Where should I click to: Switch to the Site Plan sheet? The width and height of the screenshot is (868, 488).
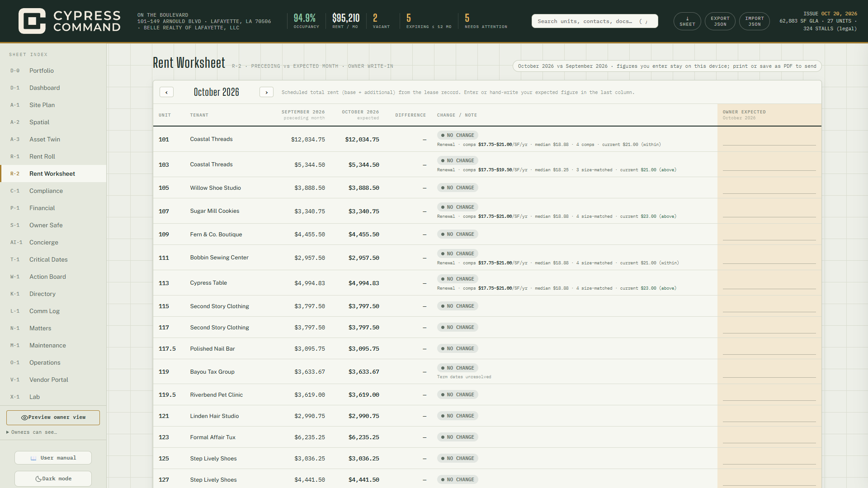click(x=53, y=105)
